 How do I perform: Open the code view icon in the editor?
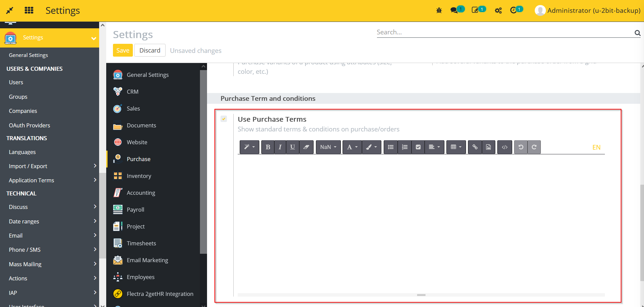point(504,147)
